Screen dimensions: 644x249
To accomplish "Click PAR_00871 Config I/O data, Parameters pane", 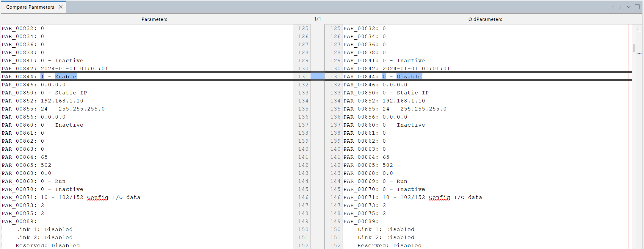I will (71, 197).
